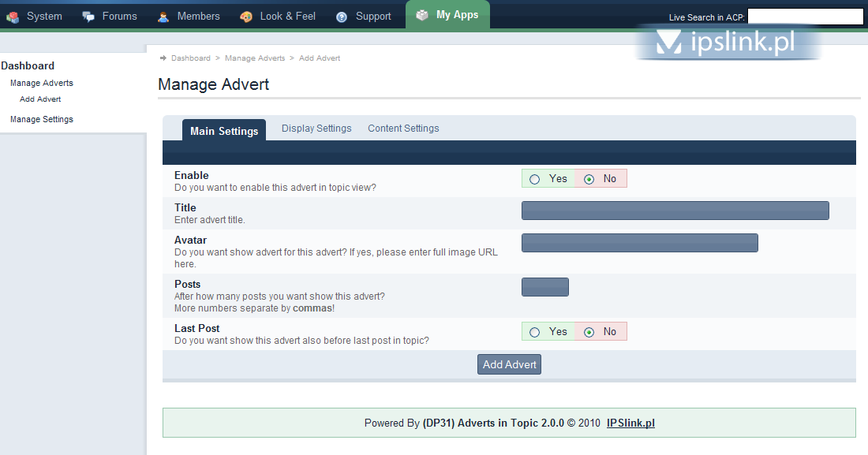Image resolution: width=868 pixels, height=455 pixels.
Task: Select No for Last Post option
Action: (589, 332)
